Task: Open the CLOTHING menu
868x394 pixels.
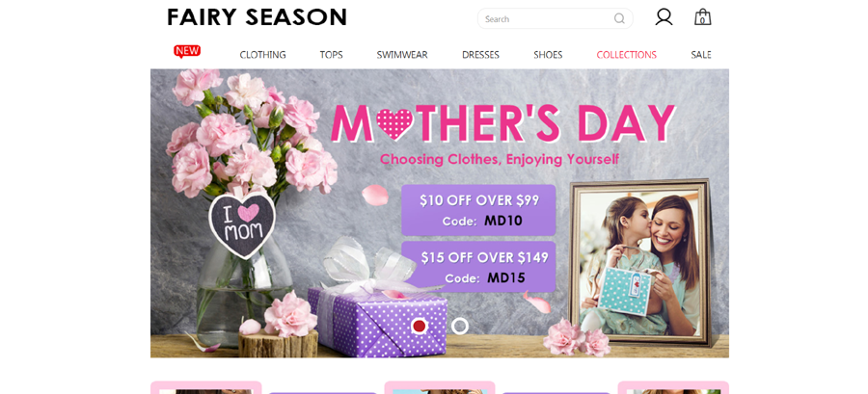Action: coord(262,55)
